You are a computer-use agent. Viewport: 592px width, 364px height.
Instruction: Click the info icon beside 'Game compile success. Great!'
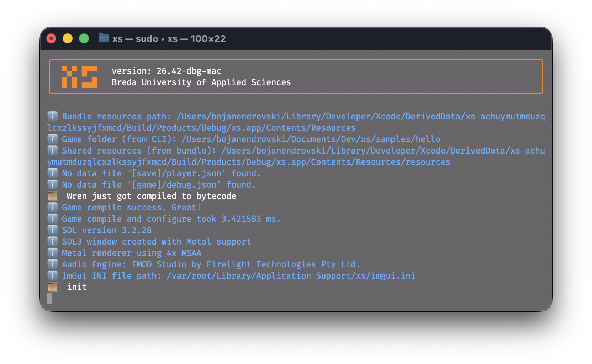tap(52, 207)
